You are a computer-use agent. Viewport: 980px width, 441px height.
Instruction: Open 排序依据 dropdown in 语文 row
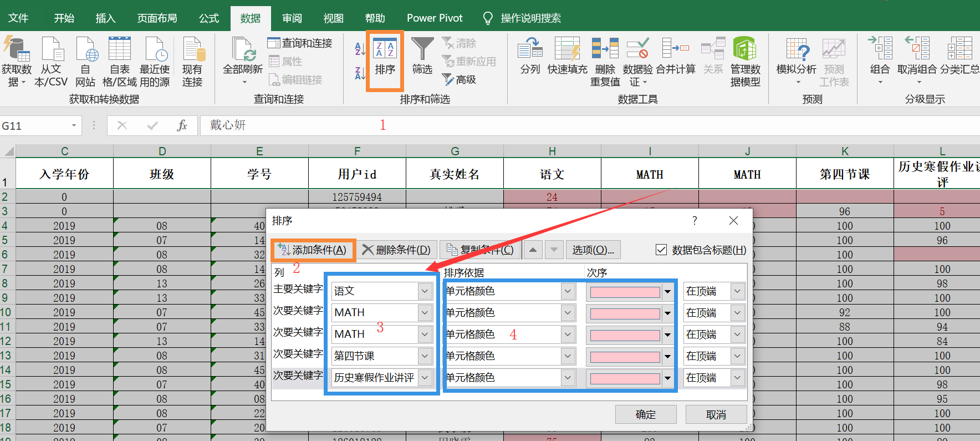click(568, 291)
